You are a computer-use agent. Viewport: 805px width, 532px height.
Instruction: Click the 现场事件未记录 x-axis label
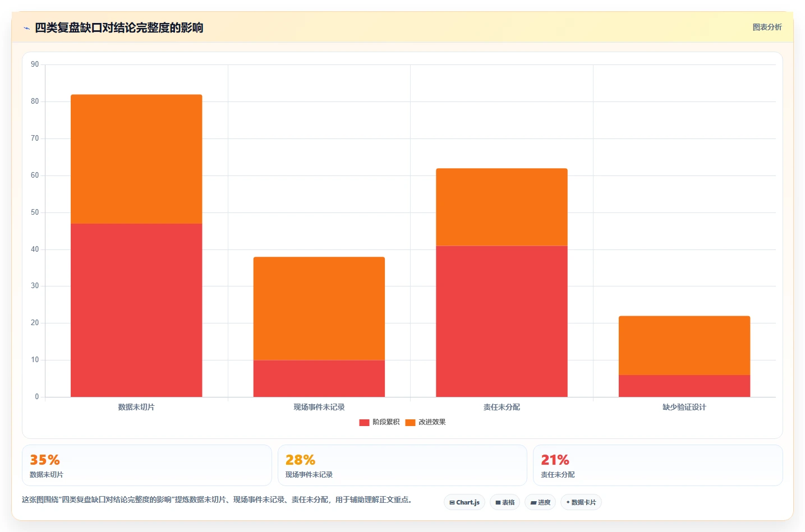tap(319, 407)
